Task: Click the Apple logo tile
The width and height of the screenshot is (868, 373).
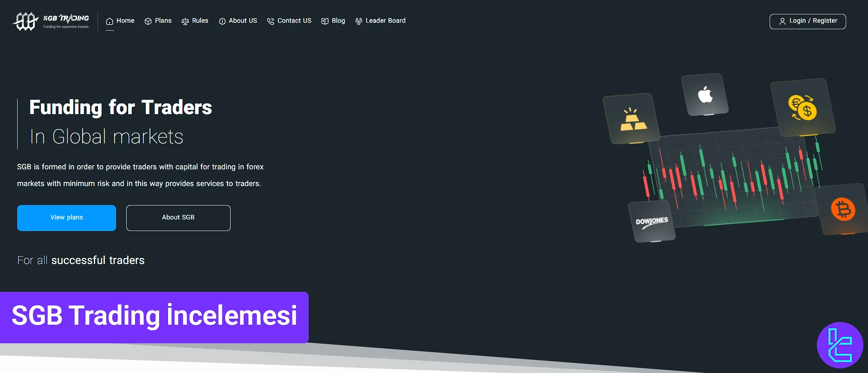Action: (705, 95)
